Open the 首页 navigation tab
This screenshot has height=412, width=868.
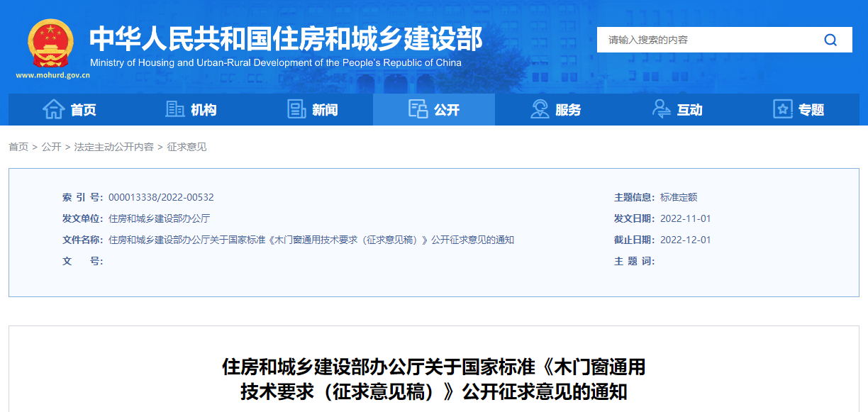click(69, 109)
